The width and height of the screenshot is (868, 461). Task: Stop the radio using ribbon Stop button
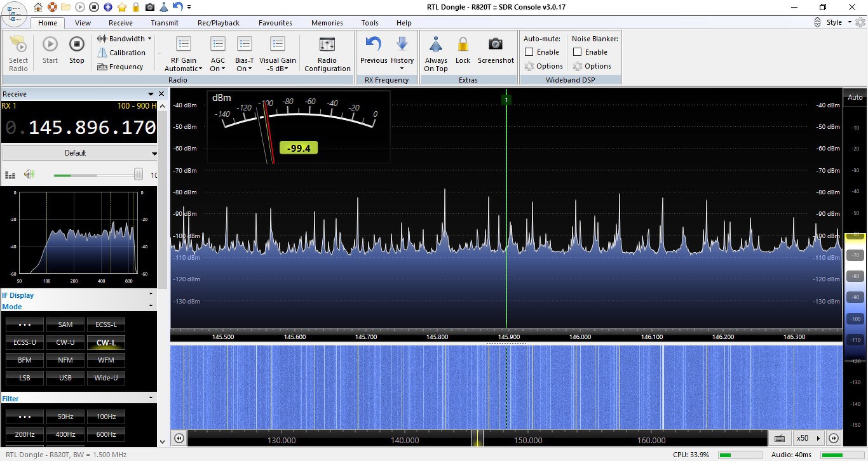77,50
